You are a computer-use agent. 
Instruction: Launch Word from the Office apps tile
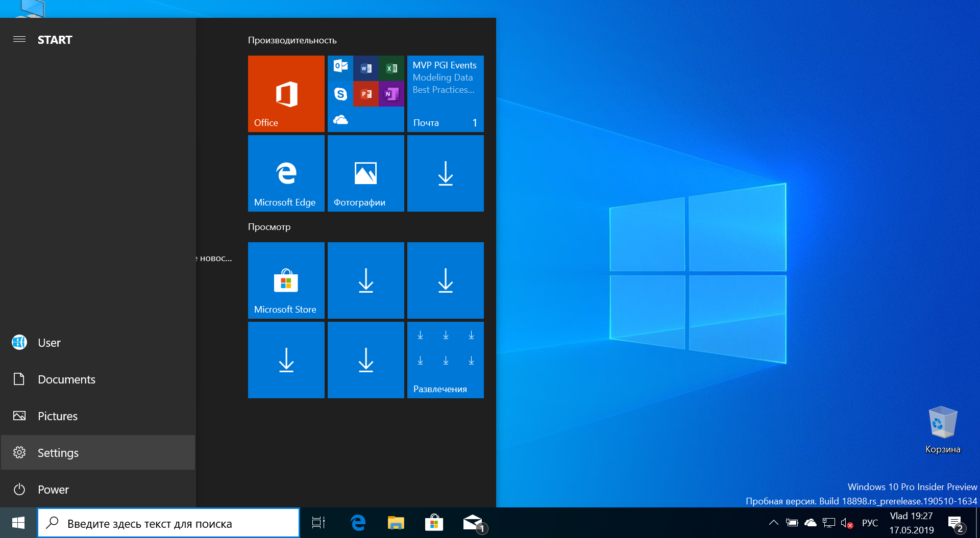pos(366,68)
